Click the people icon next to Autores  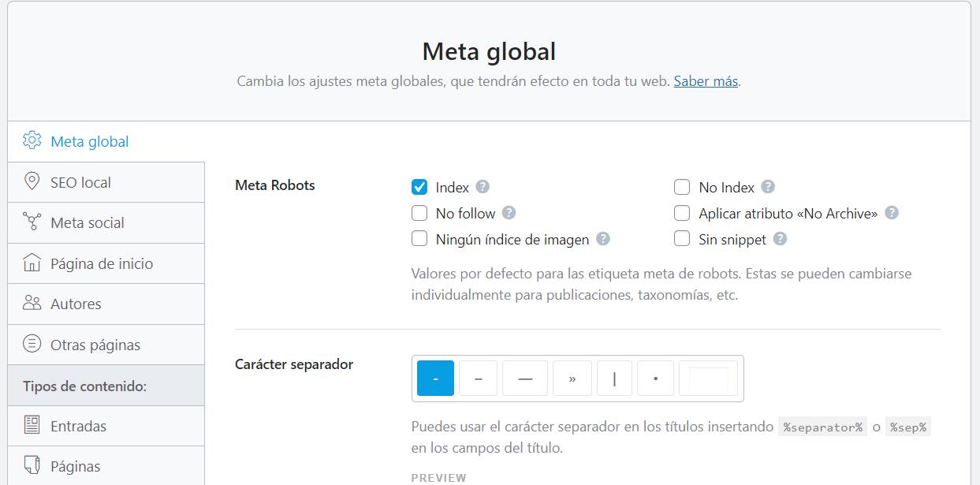(31, 304)
